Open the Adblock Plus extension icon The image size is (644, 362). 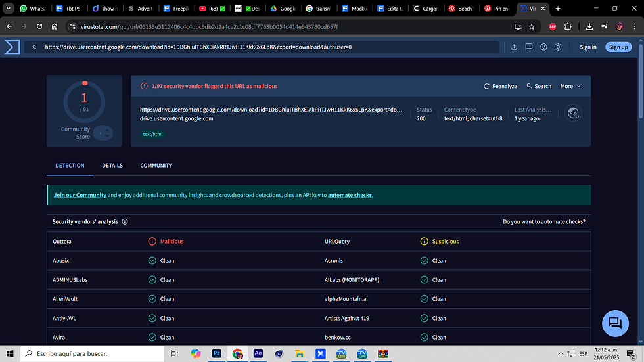coord(553,26)
